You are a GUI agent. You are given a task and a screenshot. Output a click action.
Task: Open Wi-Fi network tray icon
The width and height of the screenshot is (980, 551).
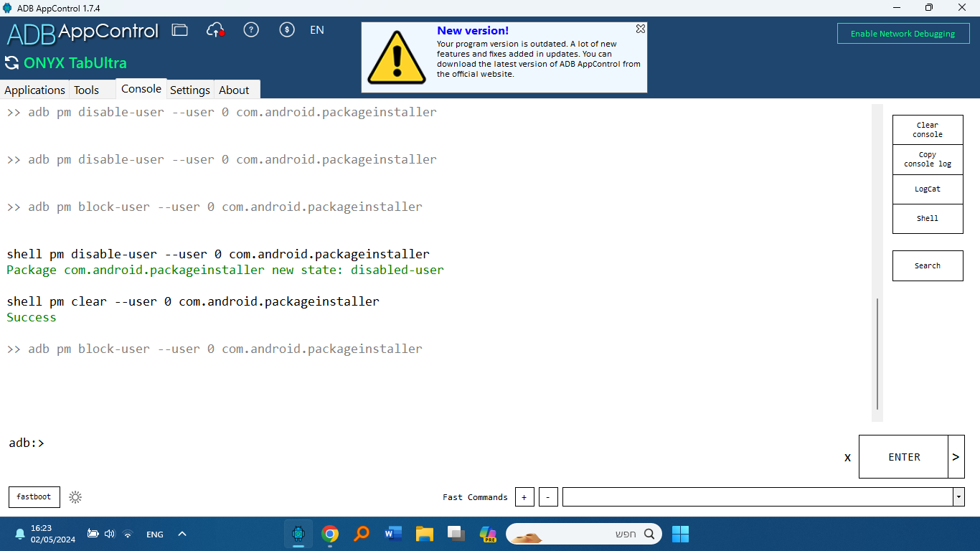tap(128, 534)
